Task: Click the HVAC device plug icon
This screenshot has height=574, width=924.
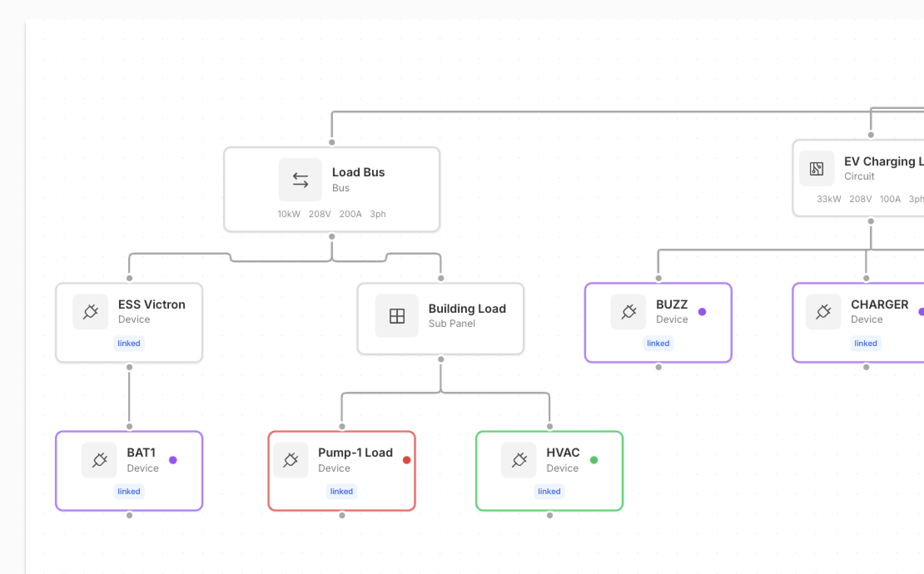Action: tap(519, 460)
